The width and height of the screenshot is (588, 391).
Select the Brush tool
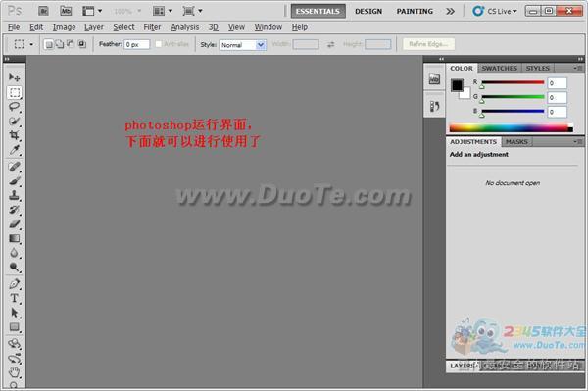click(15, 181)
